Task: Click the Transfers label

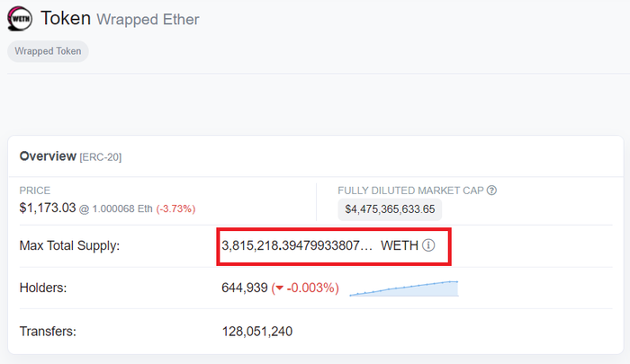Action: (48, 332)
